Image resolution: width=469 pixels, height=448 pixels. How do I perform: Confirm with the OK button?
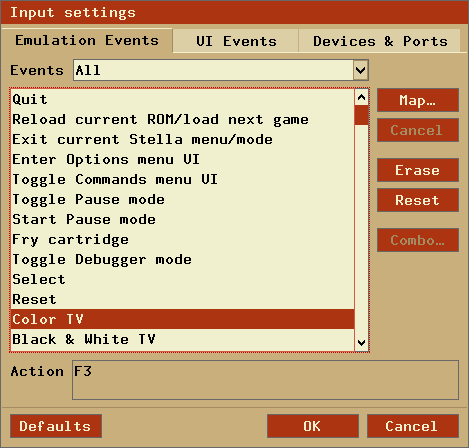313,426
